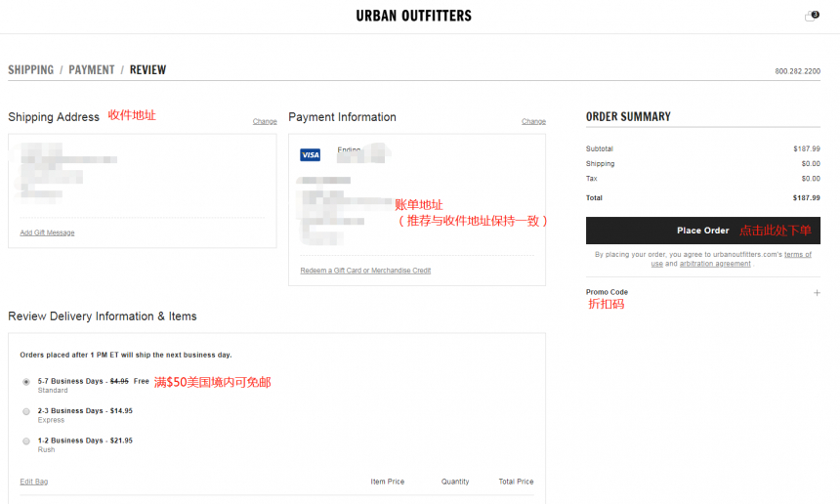Viewport: 840px width, 504px height.
Task: Click the Place Order button
Action: pos(703,231)
